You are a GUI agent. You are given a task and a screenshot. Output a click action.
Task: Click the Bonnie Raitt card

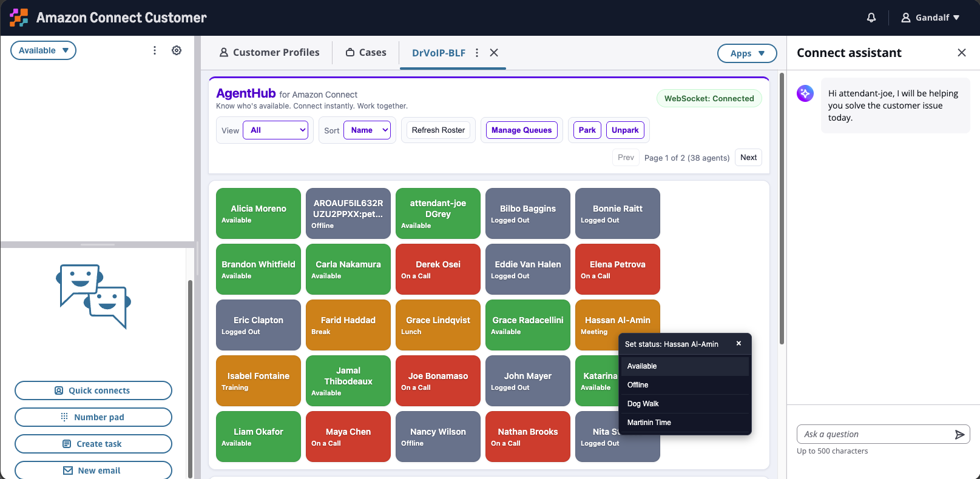pos(618,213)
